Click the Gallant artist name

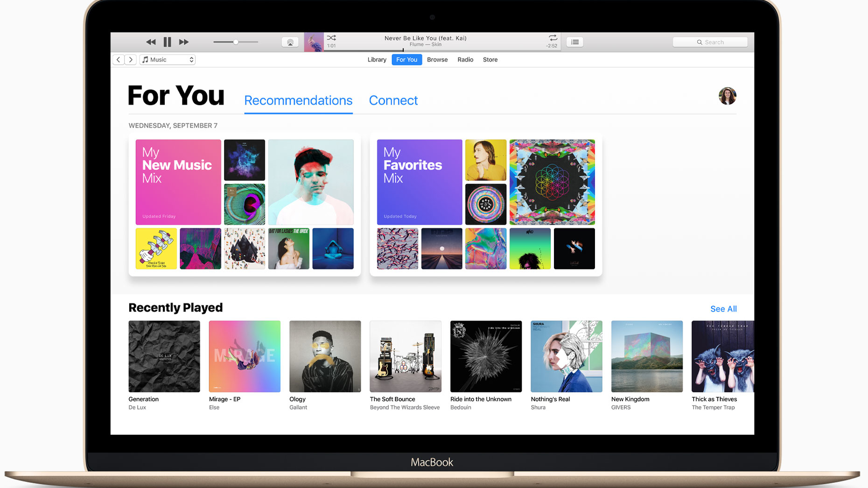point(298,408)
